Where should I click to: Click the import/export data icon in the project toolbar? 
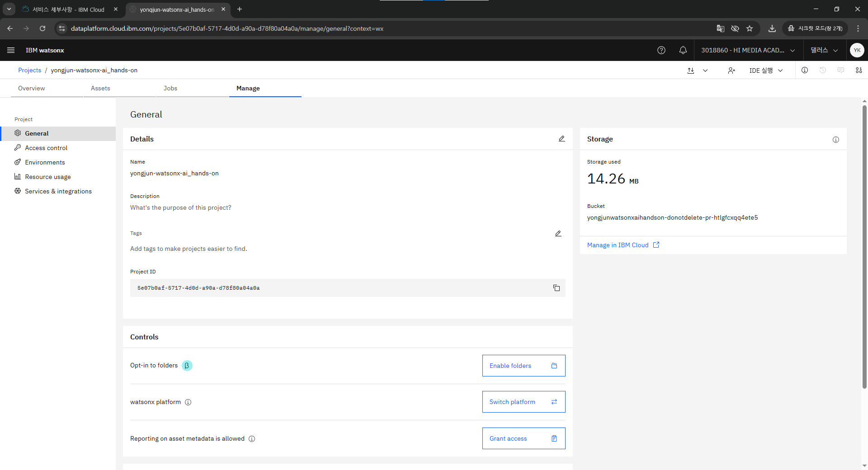pyautogui.click(x=691, y=70)
